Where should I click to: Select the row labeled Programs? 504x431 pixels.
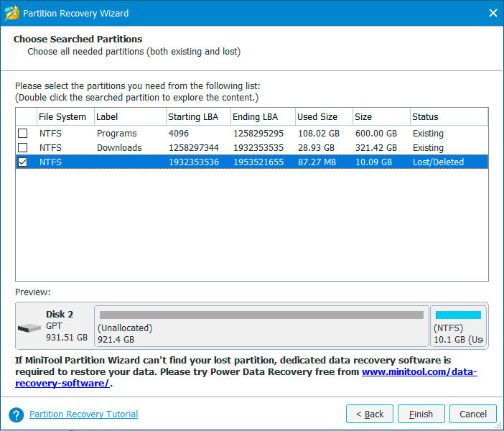[x=252, y=133]
